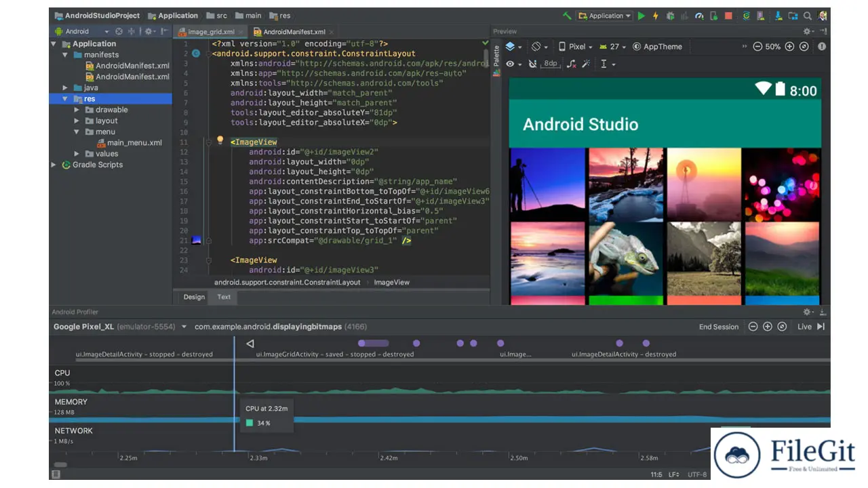
Task: Click zoom in plus in Preview toolbar
Action: (789, 47)
